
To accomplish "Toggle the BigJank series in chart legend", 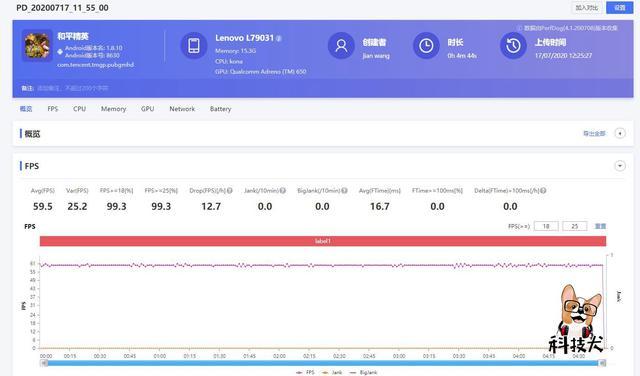I will [x=363, y=372].
